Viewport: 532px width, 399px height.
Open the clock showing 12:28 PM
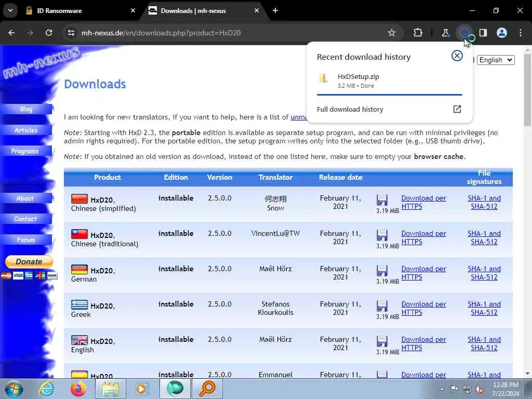tap(506, 389)
